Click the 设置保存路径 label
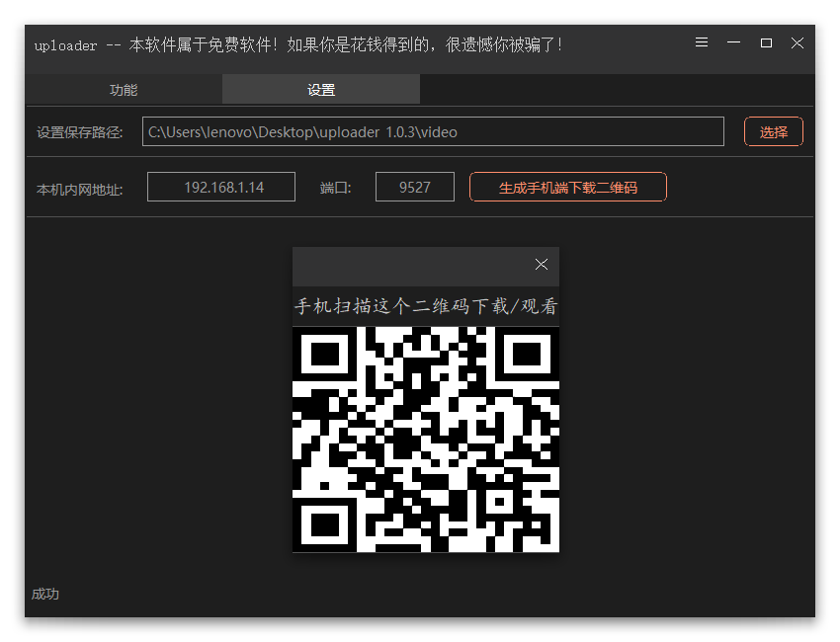This screenshot has height=642, width=840. click(x=79, y=130)
